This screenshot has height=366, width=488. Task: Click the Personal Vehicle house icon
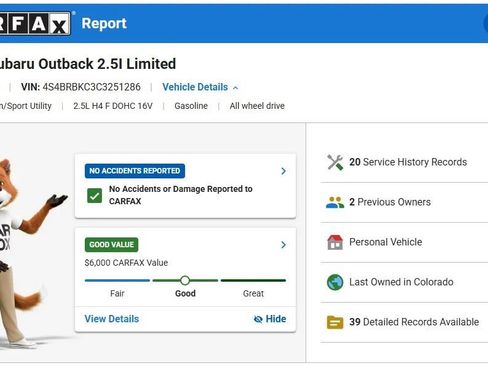(x=335, y=242)
